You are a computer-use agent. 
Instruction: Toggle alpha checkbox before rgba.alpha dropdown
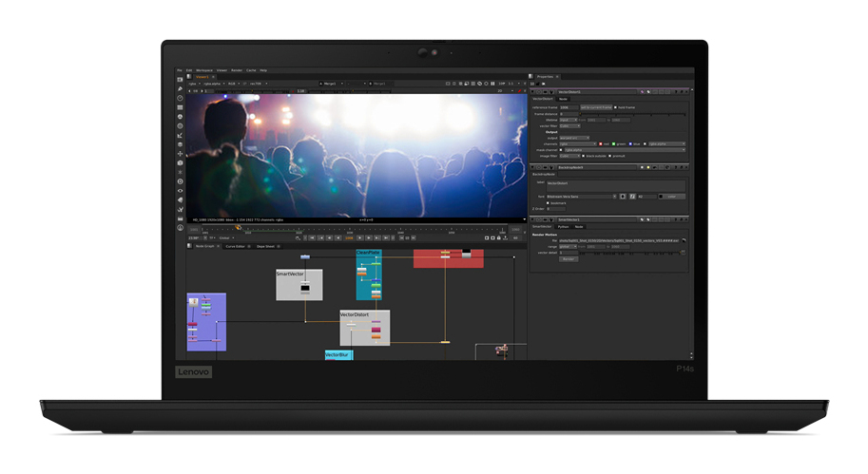pos(645,143)
